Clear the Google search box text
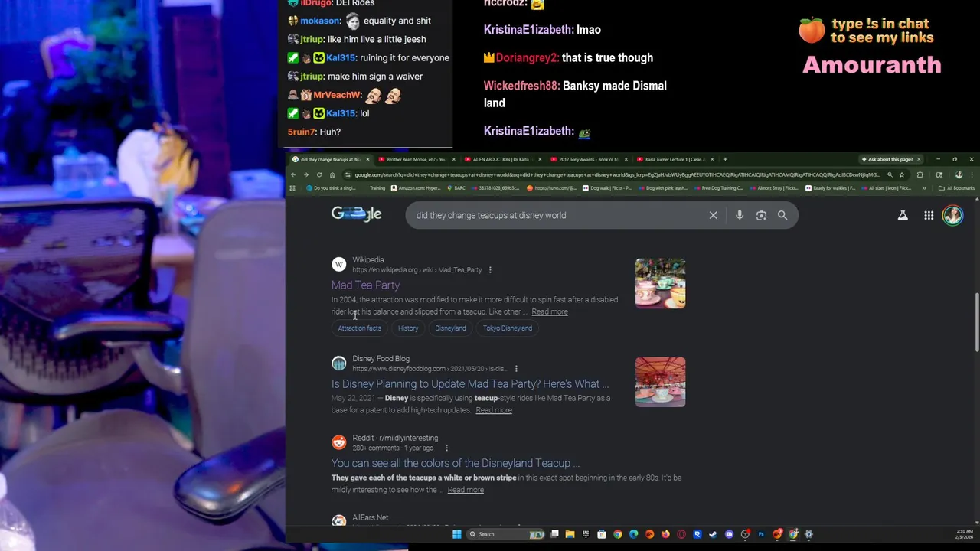Image resolution: width=980 pixels, height=551 pixels. pos(713,215)
